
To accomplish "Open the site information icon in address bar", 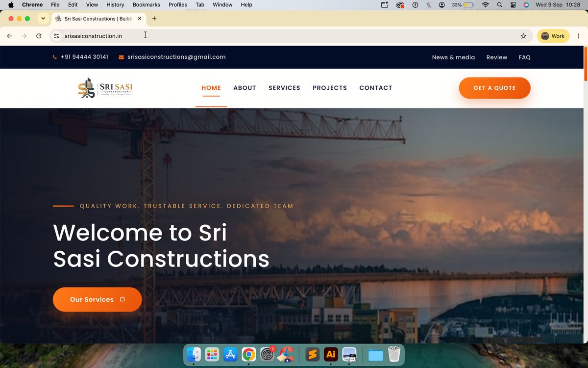I will 56,36.
